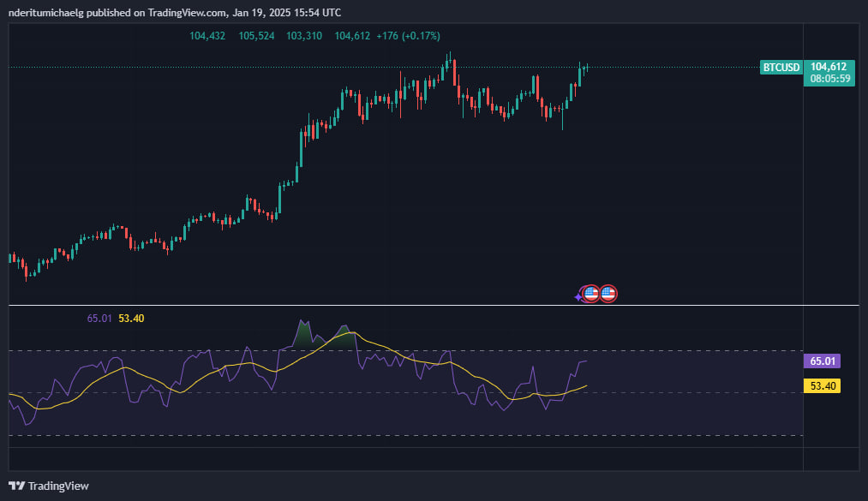The width and height of the screenshot is (868, 501).
Task: Click the 08:05:59 candle countdown timer
Action: [x=828, y=79]
